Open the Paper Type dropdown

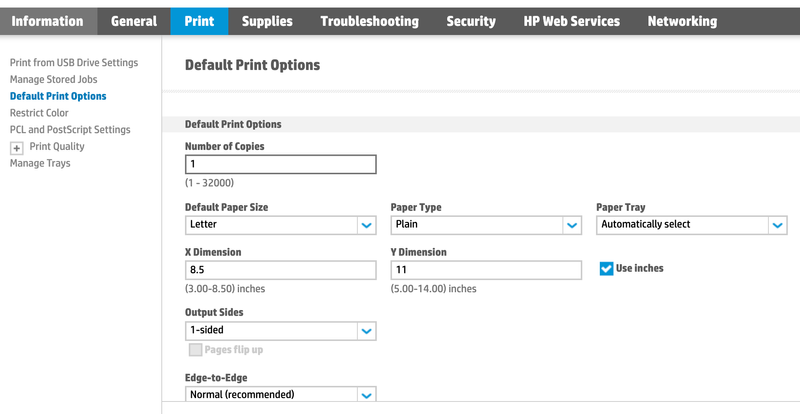[486, 225]
